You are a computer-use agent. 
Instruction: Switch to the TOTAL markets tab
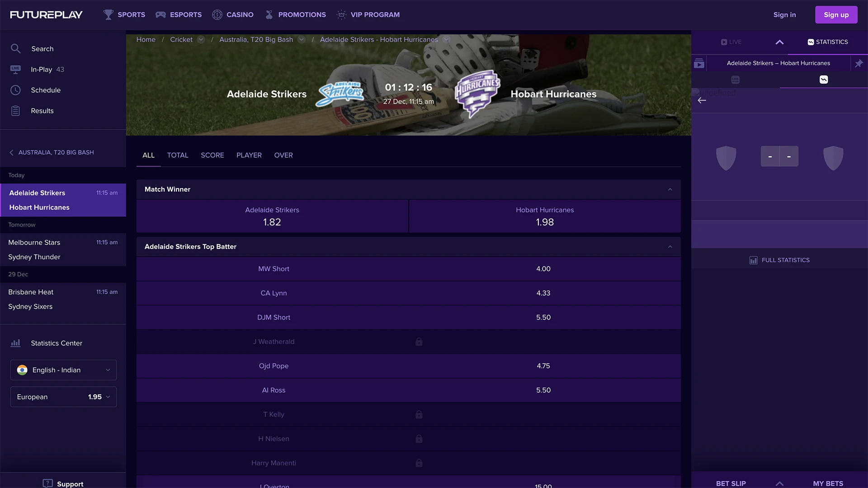pos(178,155)
